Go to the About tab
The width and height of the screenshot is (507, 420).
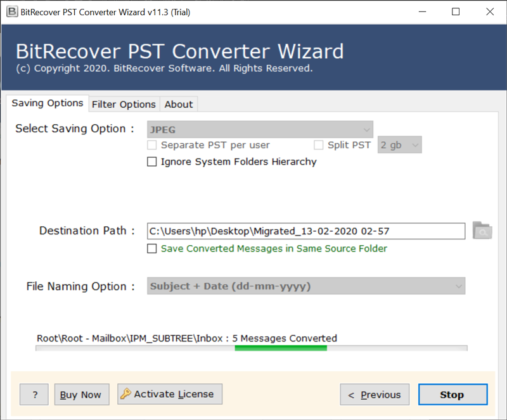(x=179, y=105)
